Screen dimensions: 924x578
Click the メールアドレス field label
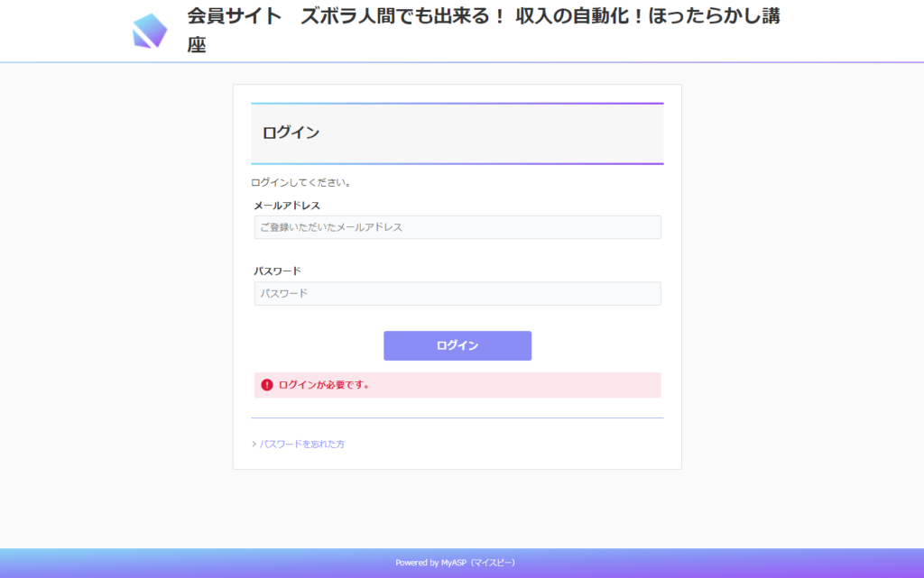tap(287, 206)
